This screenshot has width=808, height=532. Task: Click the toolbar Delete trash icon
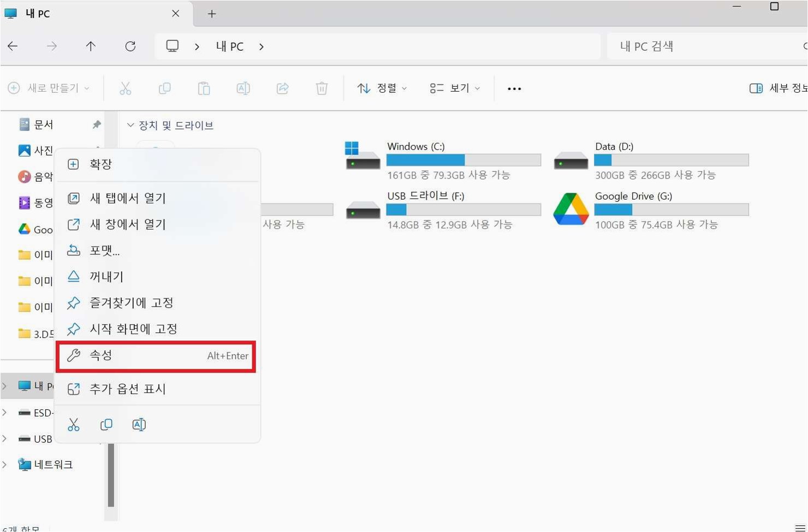(x=322, y=88)
